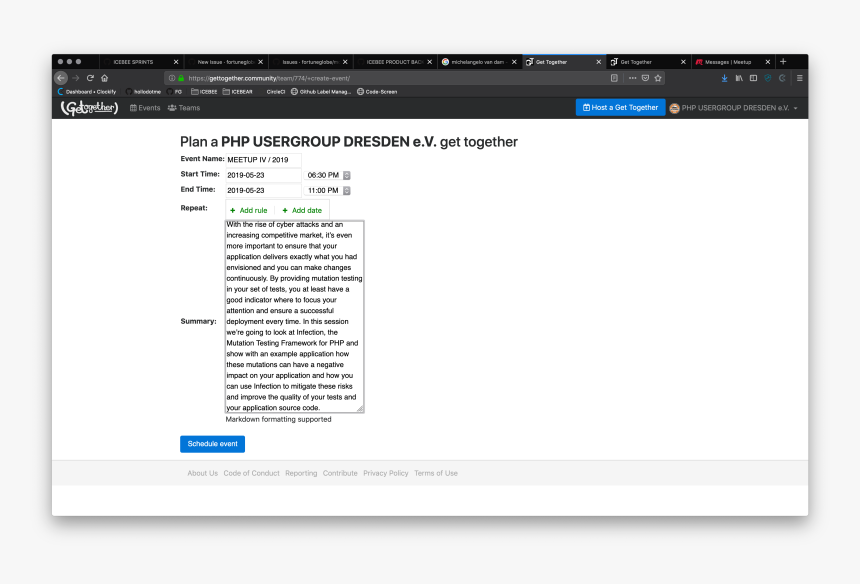Open page actions three-dots menu
860x584 pixels.
tap(632, 78)
